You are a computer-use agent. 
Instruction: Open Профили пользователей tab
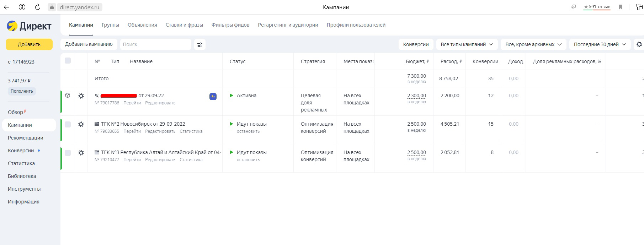tap(356, 25)
